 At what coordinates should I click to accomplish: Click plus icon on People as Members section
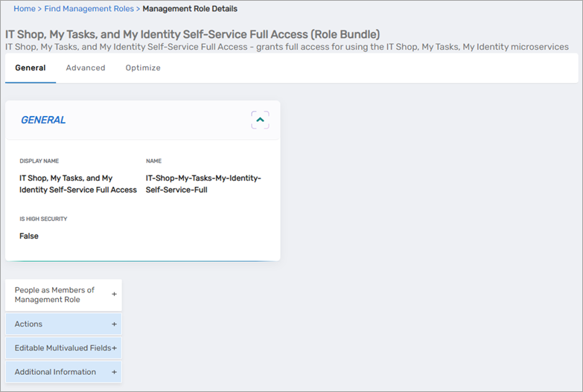tap(114, 295)
